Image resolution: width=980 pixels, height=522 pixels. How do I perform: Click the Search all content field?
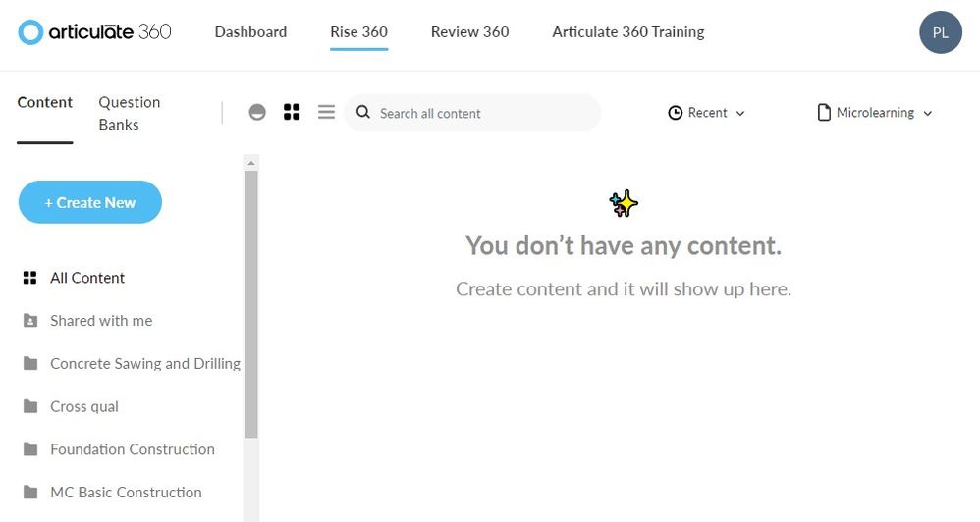pos(472,113)
